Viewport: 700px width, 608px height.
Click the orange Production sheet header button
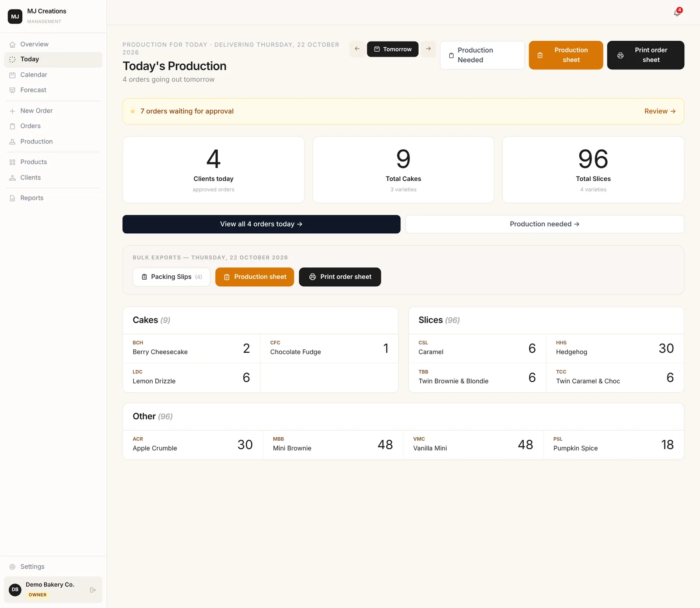coord(566,55)
